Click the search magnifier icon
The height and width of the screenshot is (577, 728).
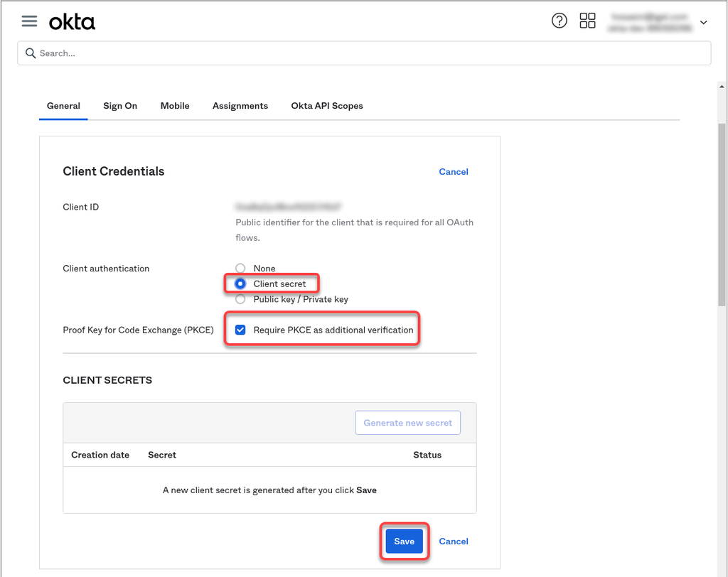point(31,53)
